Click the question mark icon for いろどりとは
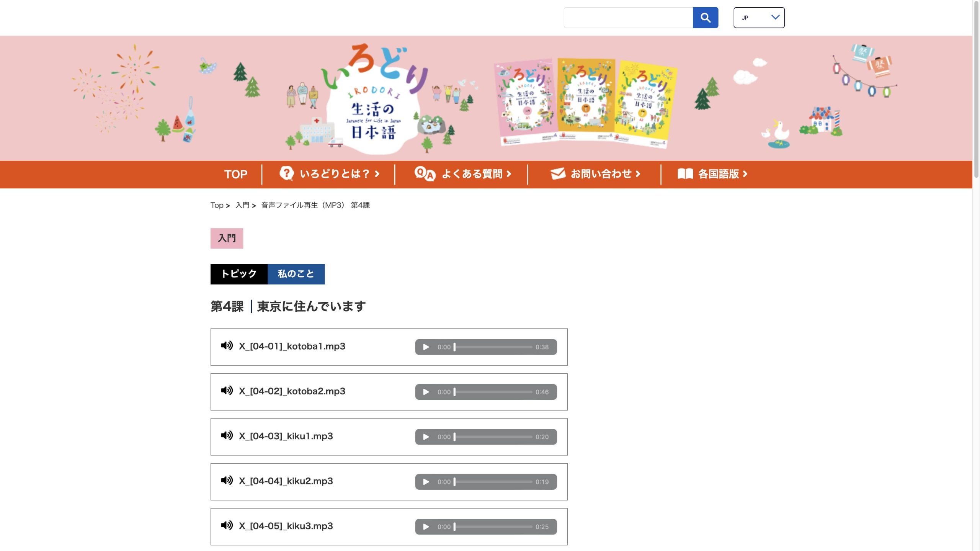980x551 pixels. tap(286, 173)
